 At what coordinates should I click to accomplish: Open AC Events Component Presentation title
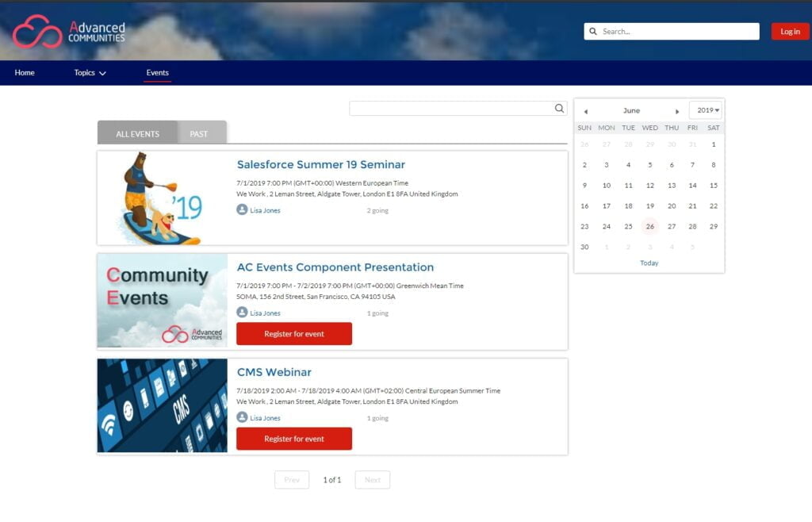pyautogui.click(x=335, y=267)
